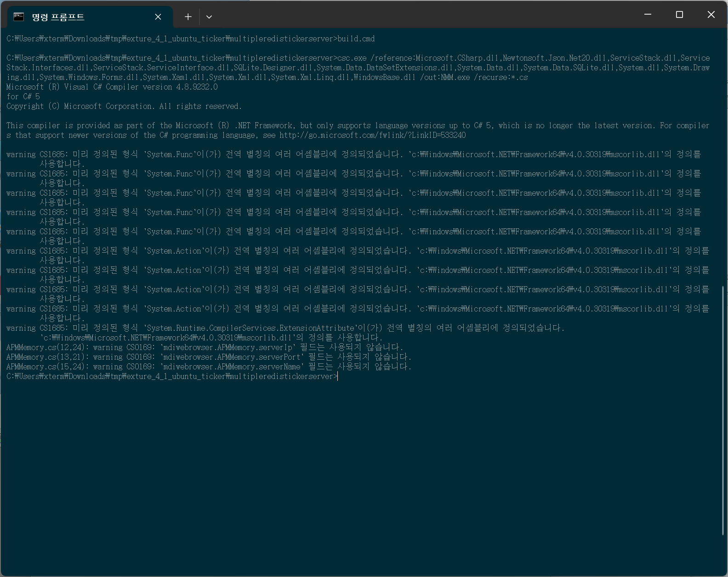The height and width of the screenshot is (577, 728).
Task: Click the 'This compiler is provided' notice line
Action: click(x=358, y=130)
